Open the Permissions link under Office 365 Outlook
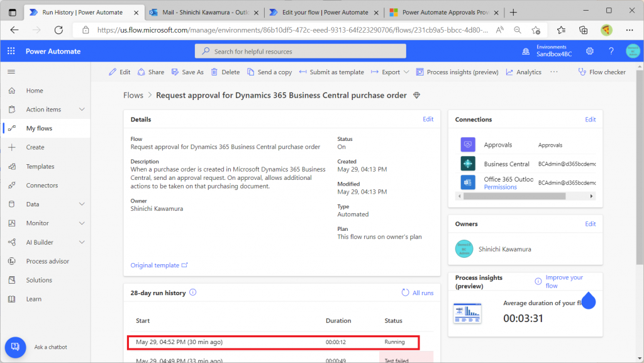The width and height of the screenshot is (644, 363). tap(500, 187)
